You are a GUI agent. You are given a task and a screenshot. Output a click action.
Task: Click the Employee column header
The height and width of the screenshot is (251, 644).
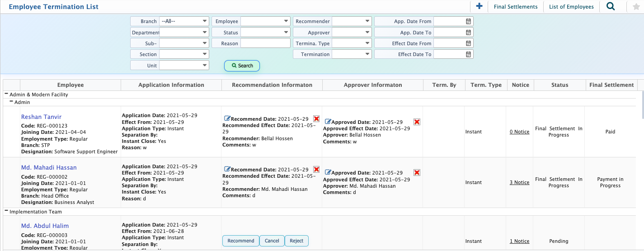coord(71,85)
